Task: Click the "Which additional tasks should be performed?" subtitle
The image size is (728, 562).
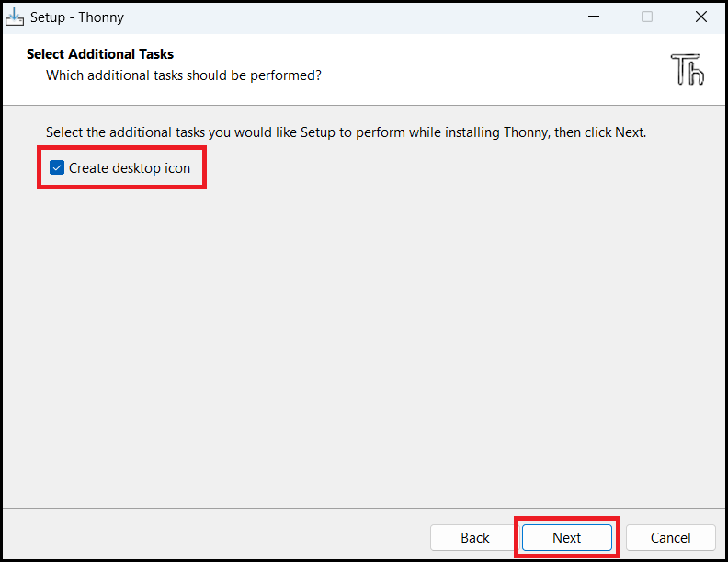Action: [x=184, y=75]
